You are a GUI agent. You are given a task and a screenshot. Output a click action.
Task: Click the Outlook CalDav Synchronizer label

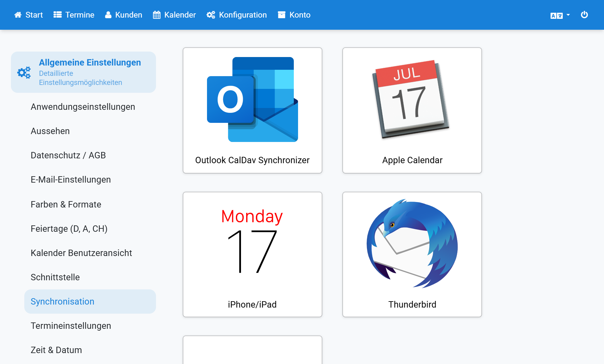tap(253, 160)
